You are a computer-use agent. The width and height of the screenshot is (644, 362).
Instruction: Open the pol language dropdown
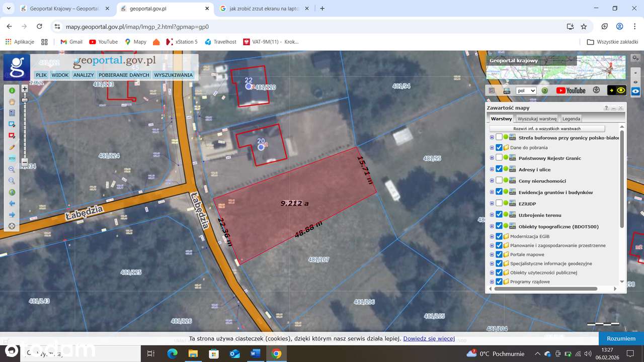(526, 91)
